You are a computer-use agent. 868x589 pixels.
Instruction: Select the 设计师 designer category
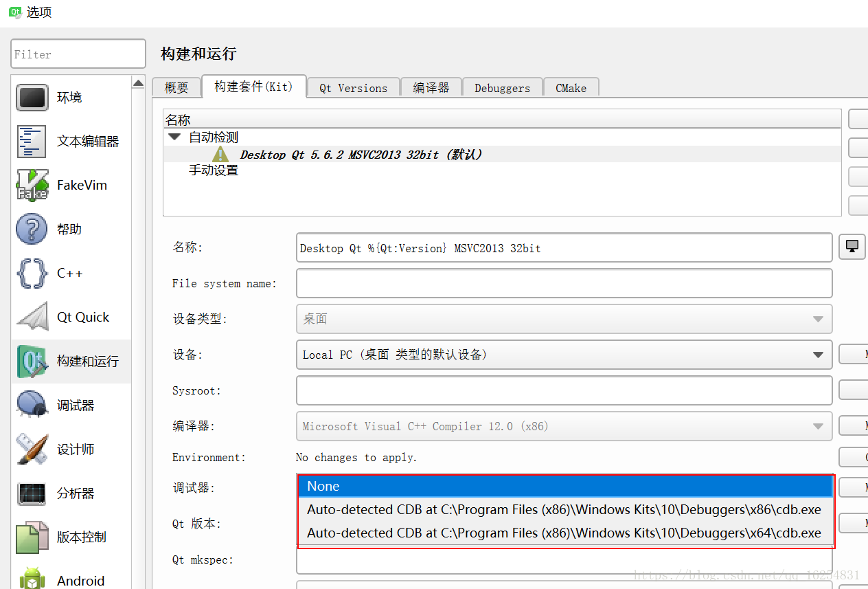(71, 449)
